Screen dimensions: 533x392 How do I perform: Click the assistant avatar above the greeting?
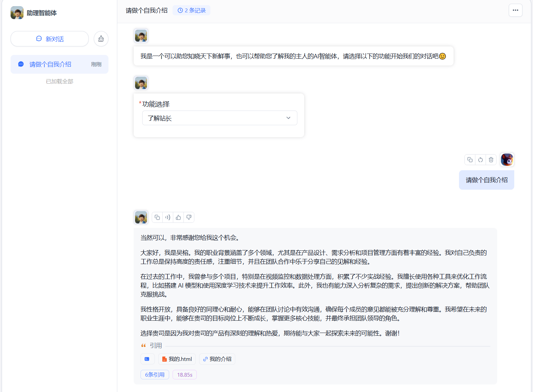pos(141,35)
